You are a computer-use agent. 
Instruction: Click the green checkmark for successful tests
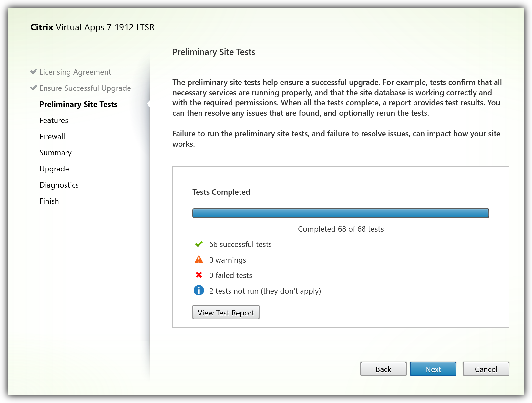pyautogui.click(x=199, y=244)
